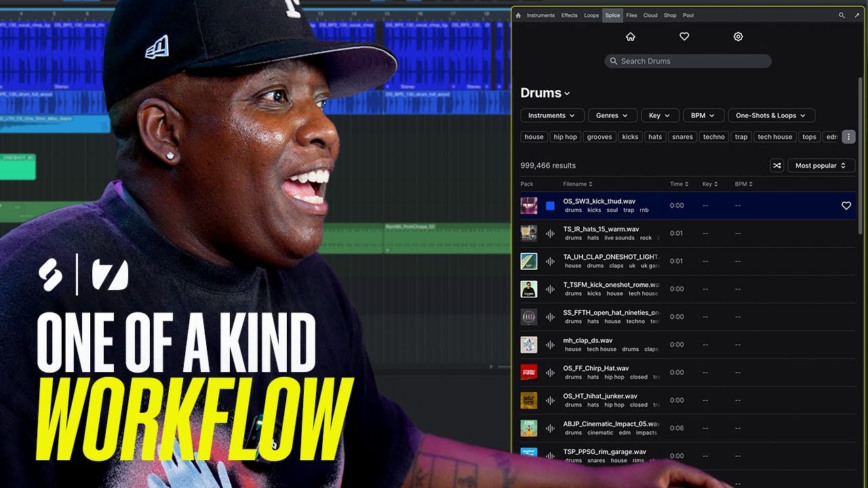This screenshot has height=488, width=868.
Task: Click the Search Drums input field
Action: coord(688,61)
